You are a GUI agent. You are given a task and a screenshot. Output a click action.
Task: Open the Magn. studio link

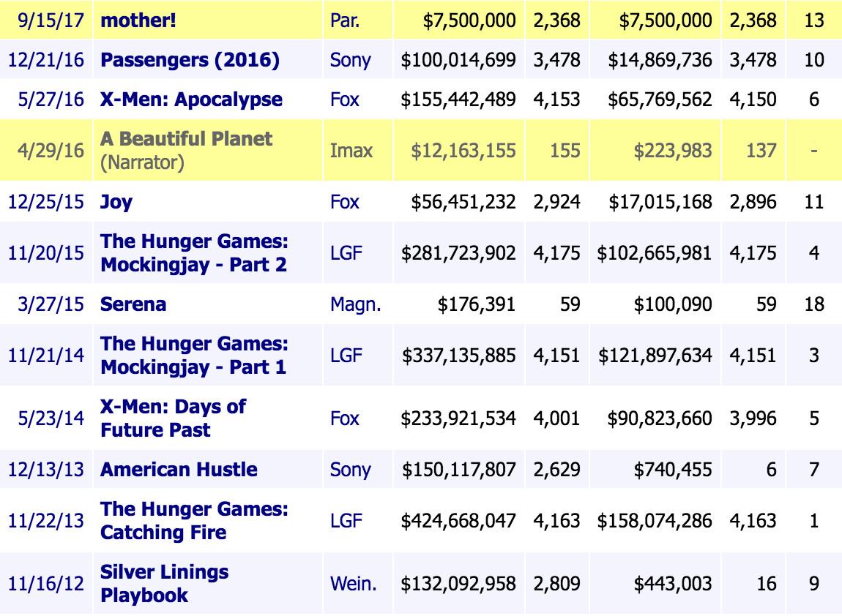pyautogui.click(x=355, y=304)
